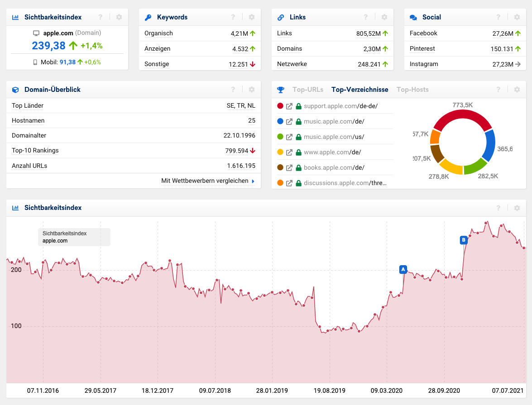Select green donut segment labeled 282,5K
Viewport: 532px width, 405px height.
[x=475, y=167]
